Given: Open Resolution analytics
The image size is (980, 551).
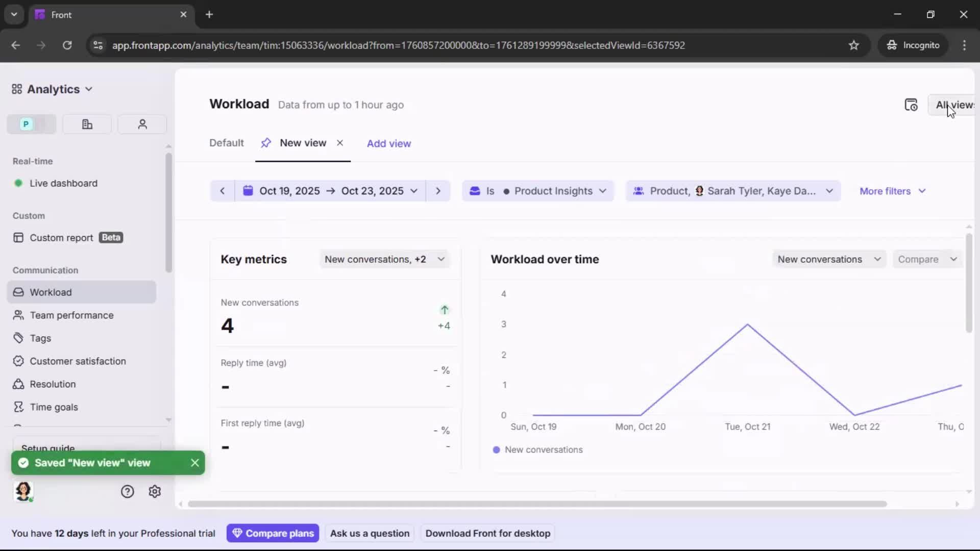Looking at the screenshot, I should 53,384.
